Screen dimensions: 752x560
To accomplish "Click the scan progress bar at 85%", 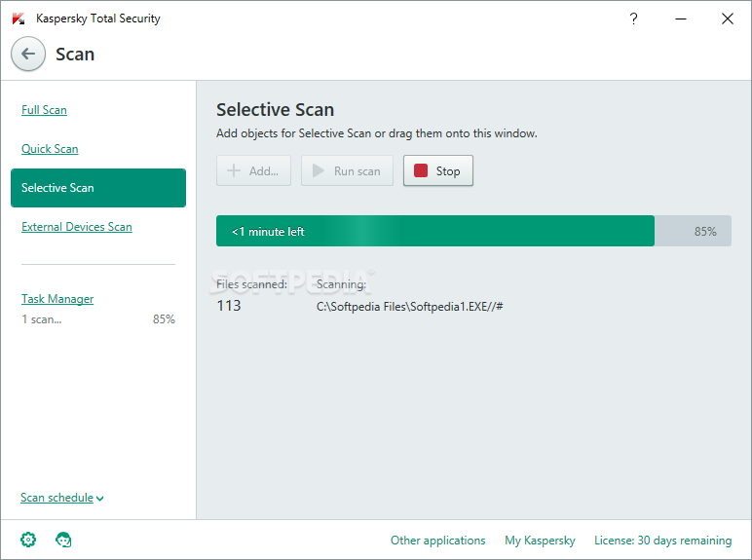I will (x=473, y=231).
